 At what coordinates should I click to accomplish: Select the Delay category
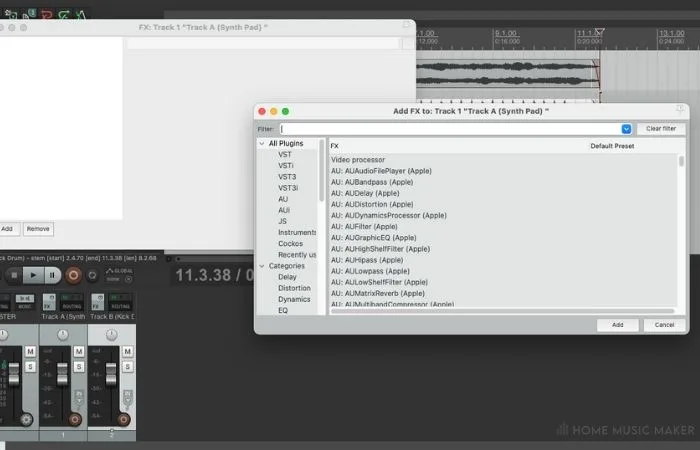tap(287, 277)
